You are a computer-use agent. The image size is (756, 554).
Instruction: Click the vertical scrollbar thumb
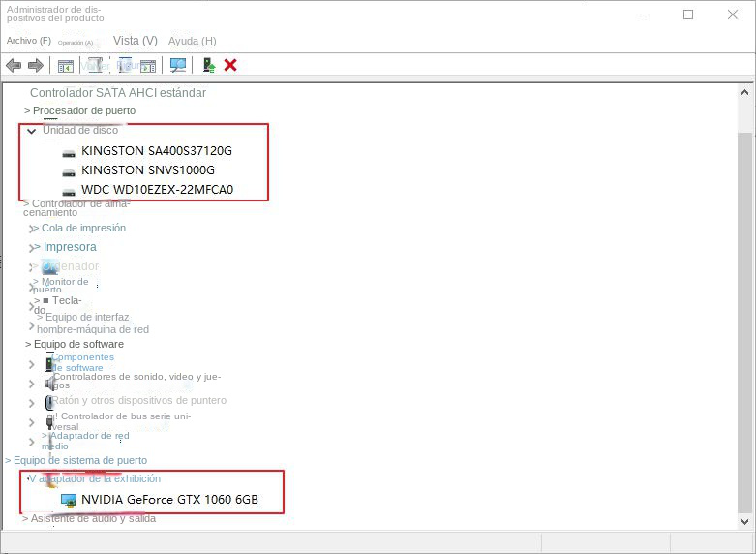click(745, 323)
